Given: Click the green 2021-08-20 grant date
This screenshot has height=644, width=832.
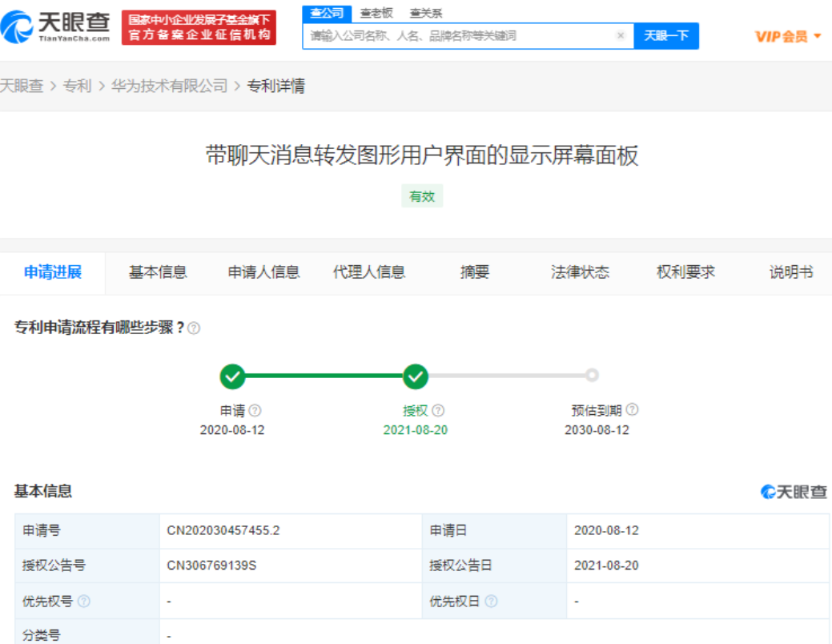Looking at the screenshot, I should [x=416, y=430].
